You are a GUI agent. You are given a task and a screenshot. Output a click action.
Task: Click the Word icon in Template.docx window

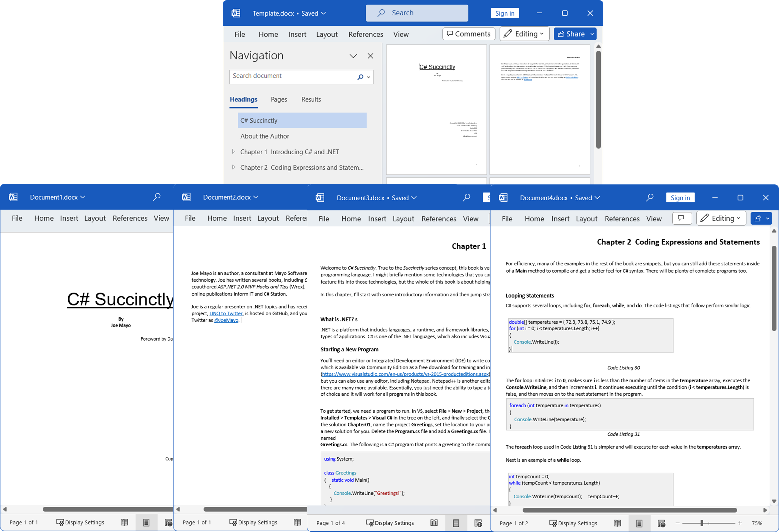236,13
